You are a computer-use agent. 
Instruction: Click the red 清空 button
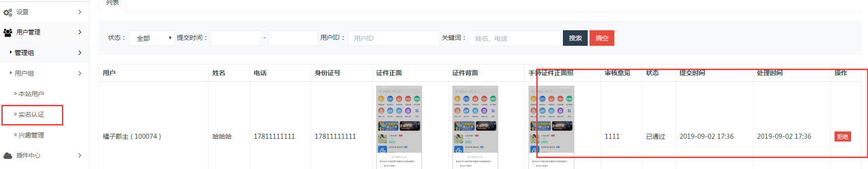(x=601, y=38)
